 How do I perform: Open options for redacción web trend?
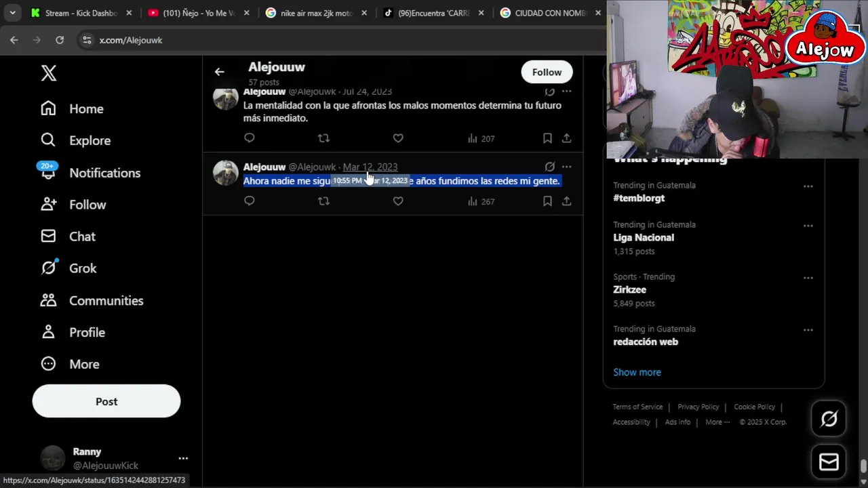[x=808, y=330]
